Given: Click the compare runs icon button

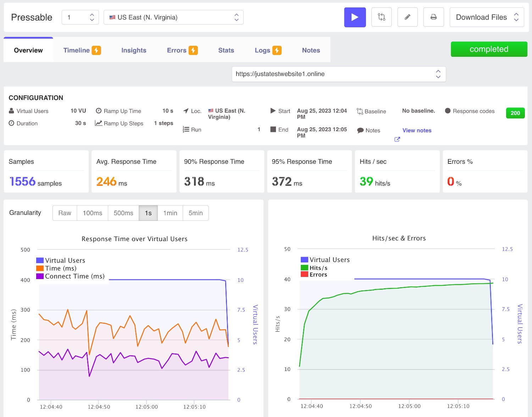Looking at the screenshot, I should point(381,17).
